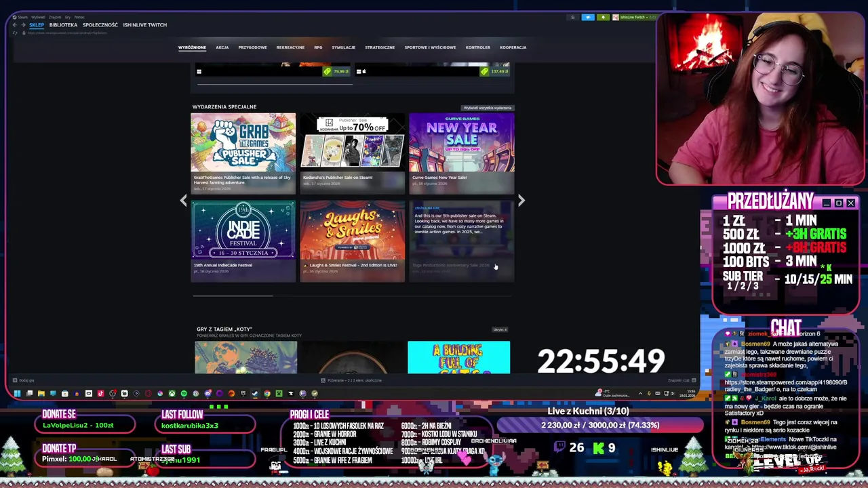
Task: Open the 19th IndieCade Festival event card
Action: click(243, 241)
